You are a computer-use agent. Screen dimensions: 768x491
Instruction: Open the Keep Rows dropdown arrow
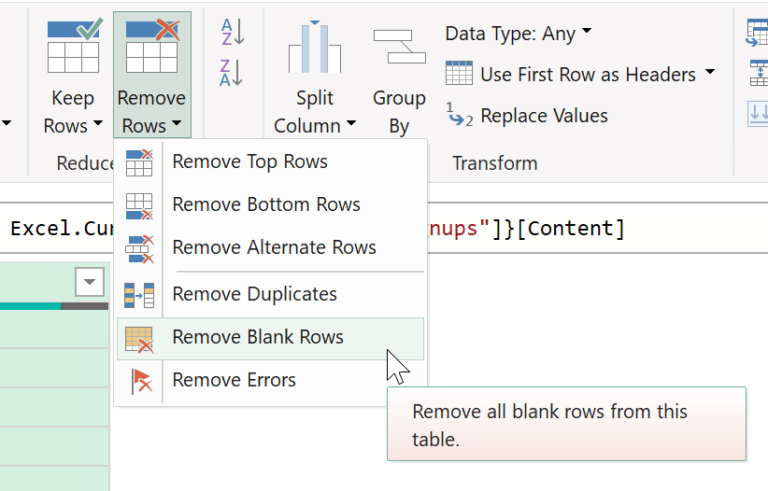98,123
